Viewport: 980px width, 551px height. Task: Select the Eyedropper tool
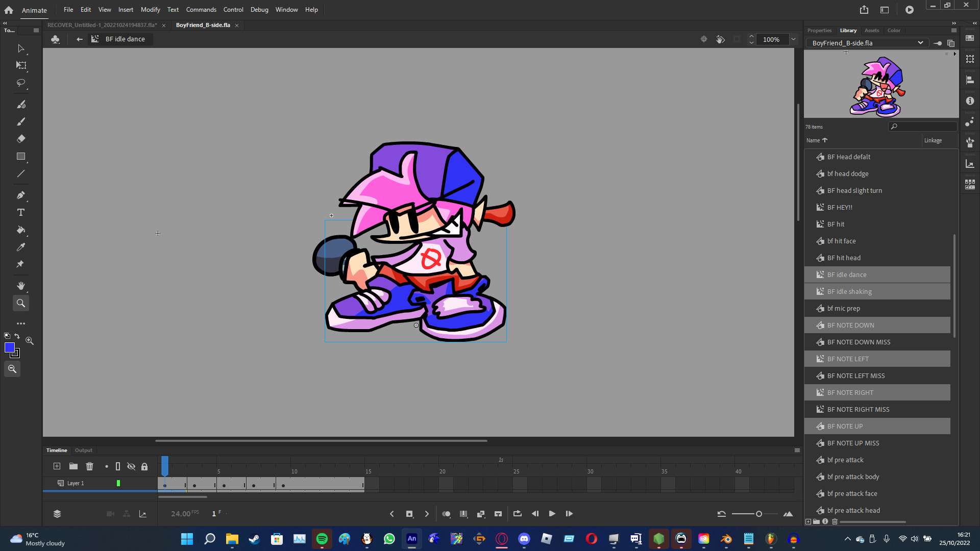click(x=21, y=247)
